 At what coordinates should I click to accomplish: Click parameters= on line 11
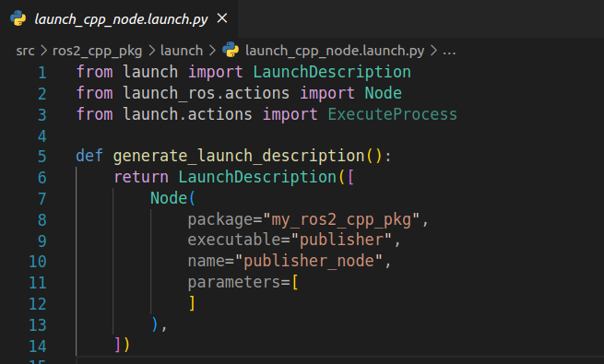[239, 283]
